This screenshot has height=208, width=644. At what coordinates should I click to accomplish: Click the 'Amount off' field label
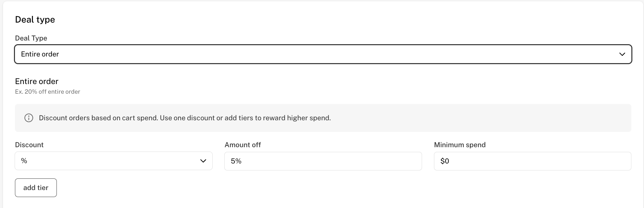243,145
